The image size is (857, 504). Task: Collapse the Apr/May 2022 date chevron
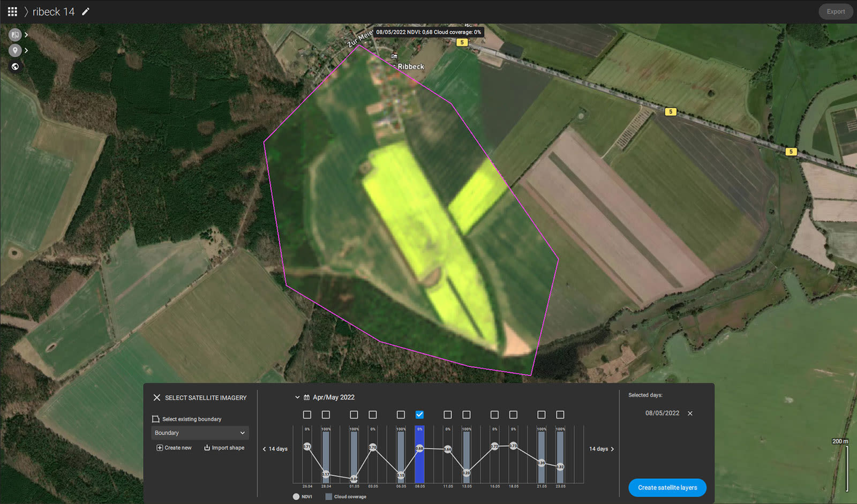(297, 397)
